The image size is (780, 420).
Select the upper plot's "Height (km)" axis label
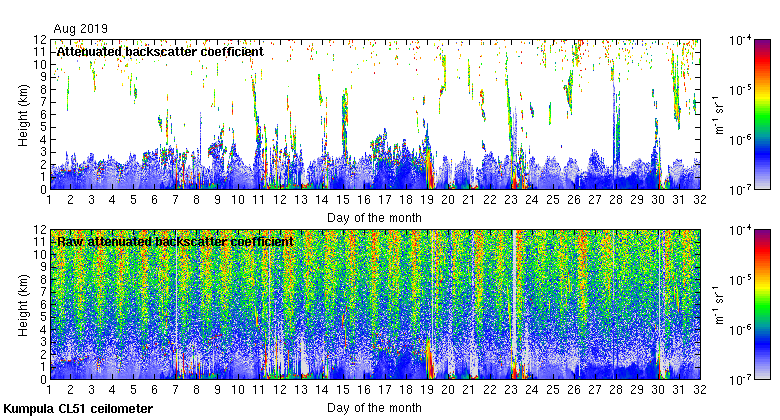coord(23,114)
